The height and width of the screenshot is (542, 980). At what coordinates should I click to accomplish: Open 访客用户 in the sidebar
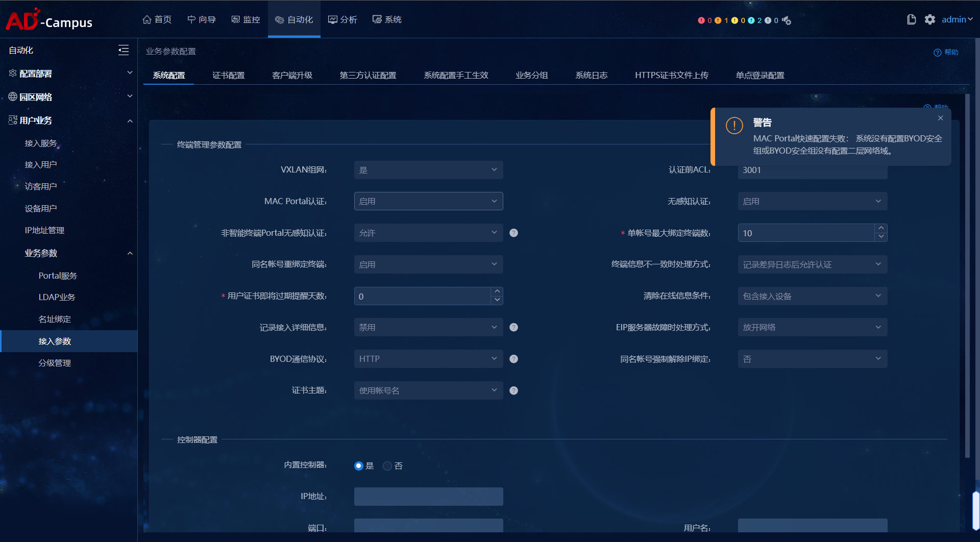click(x=41, y=187)
